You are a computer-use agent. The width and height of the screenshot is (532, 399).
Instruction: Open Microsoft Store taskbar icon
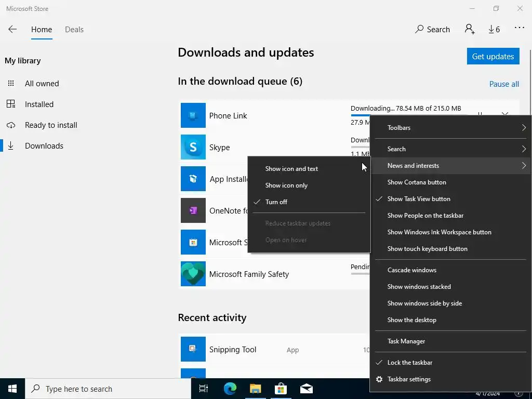(x=281, y=389)
